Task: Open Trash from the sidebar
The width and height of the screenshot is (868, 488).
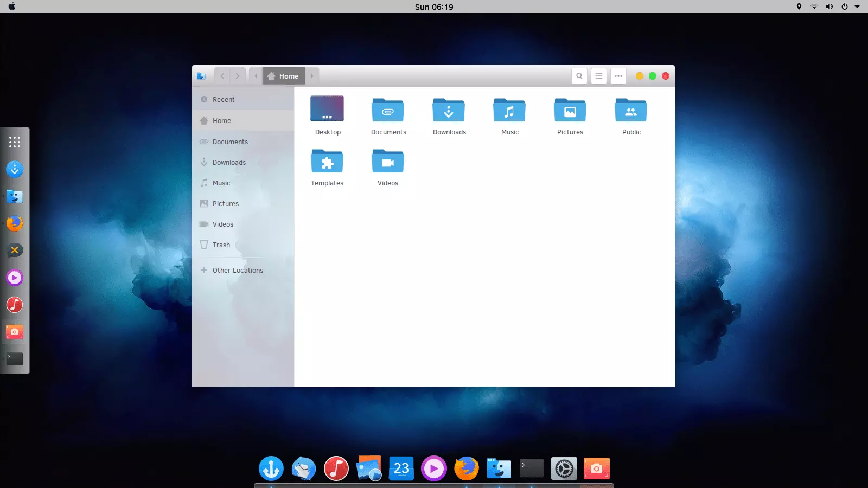Action: coord(221,245)
